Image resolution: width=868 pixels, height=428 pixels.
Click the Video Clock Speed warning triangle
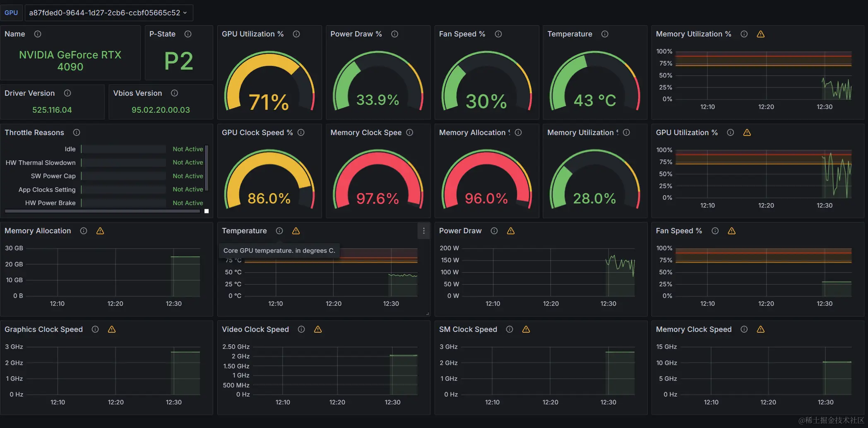[x=318, y=329]
